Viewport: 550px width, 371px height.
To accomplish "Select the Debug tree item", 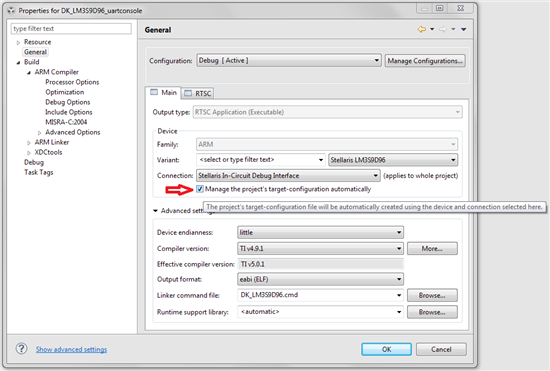I will click(34, 162).
